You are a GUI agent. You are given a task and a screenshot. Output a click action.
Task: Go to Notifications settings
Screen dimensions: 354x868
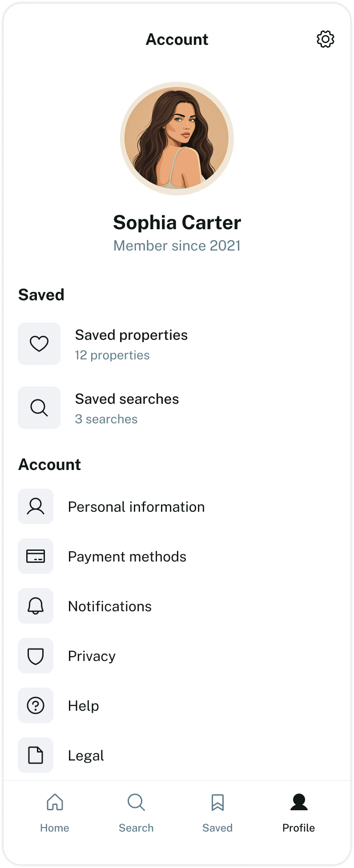(x=177, y=606)
